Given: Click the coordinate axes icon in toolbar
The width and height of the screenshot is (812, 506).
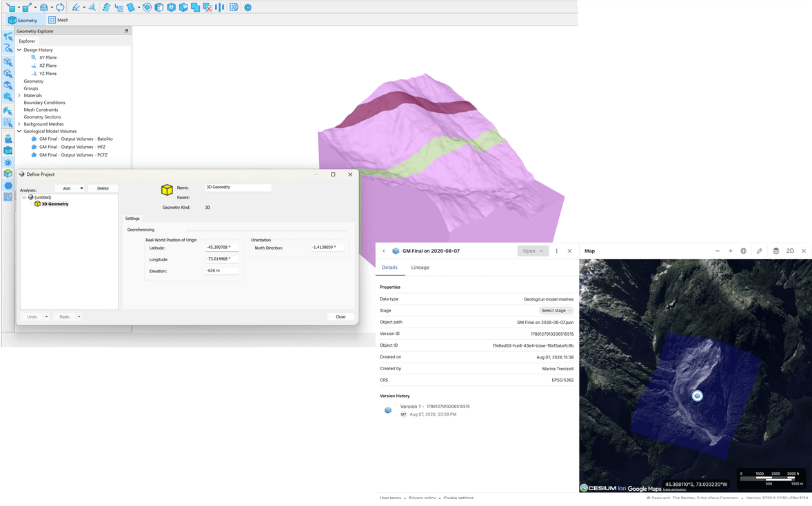Looking at the screenshot, I should click(x=92, y=8).
